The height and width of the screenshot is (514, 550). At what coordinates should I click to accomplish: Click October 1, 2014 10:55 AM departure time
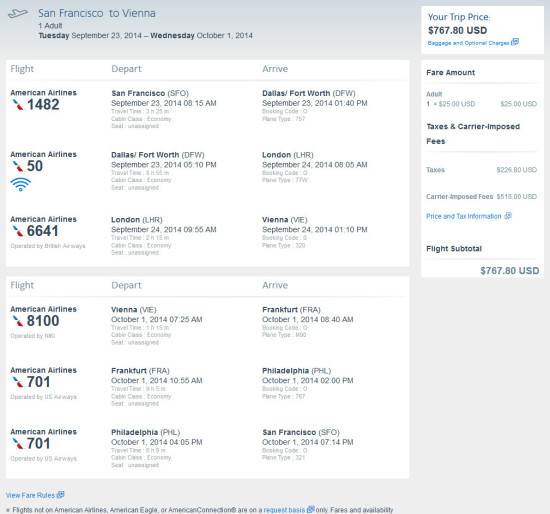157,381
